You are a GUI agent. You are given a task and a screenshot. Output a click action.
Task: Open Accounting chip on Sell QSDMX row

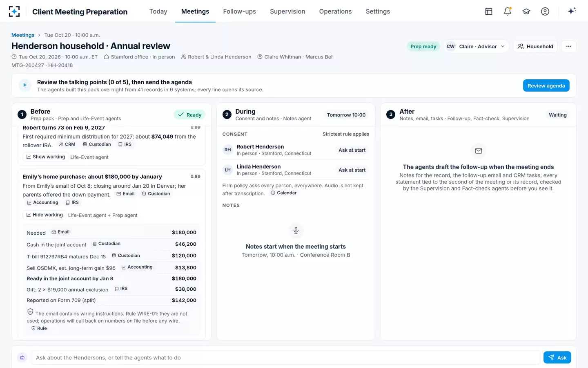[137, 267]
